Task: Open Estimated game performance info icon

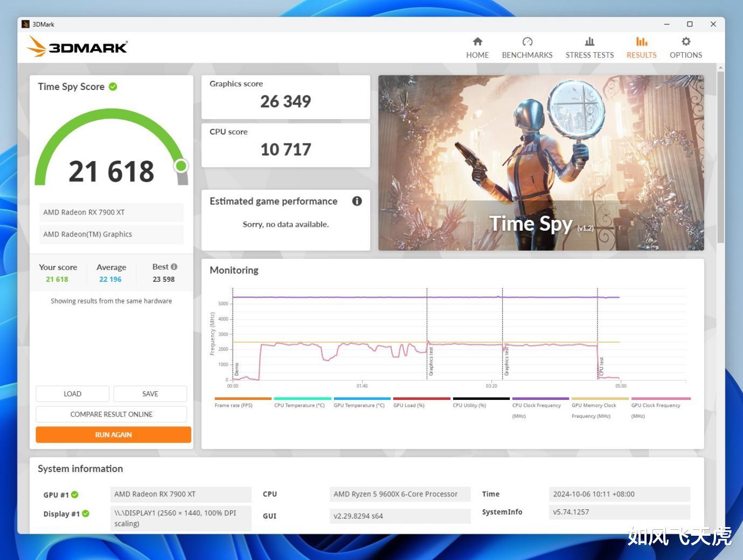Action: click(357, 201)
